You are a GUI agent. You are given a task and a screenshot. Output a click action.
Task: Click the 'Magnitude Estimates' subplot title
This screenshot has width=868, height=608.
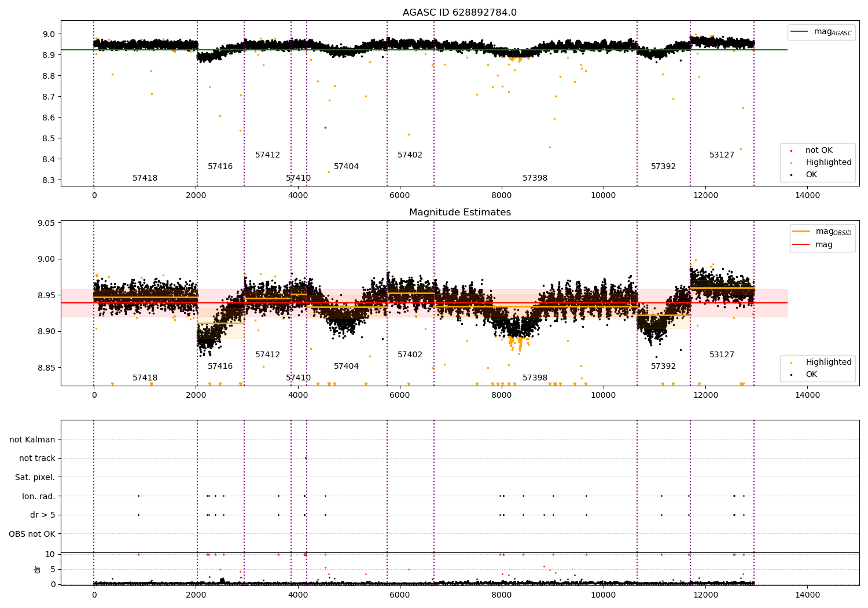point(459,213)
